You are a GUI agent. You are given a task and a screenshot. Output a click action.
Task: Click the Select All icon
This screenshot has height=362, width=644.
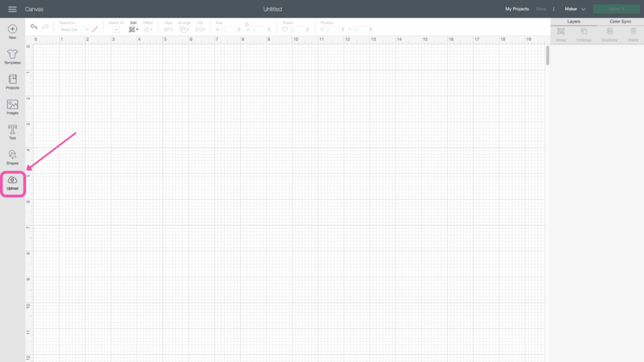click(x=116, y=30)
